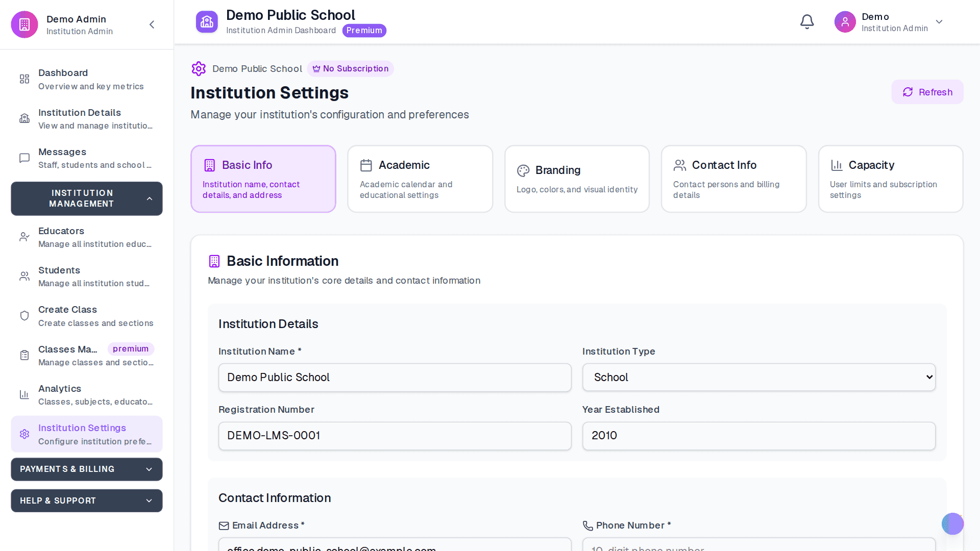Click the Students people icon

(24, 277)
